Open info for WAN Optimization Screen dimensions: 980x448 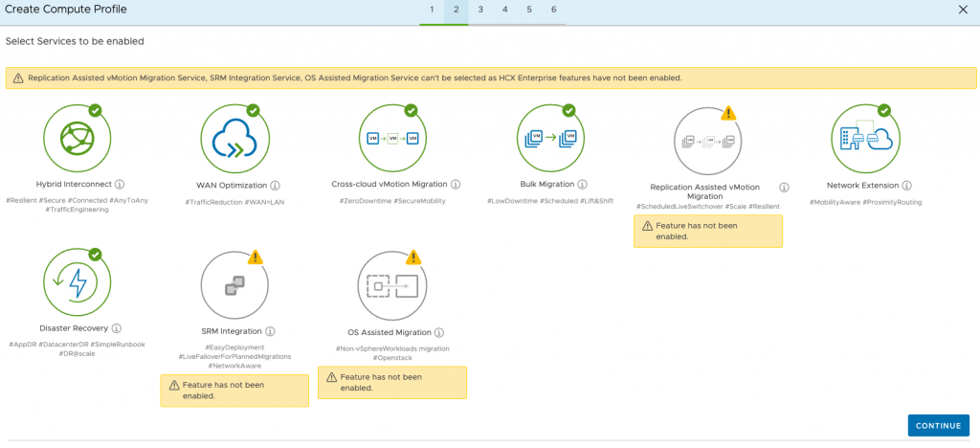point(275,186)
